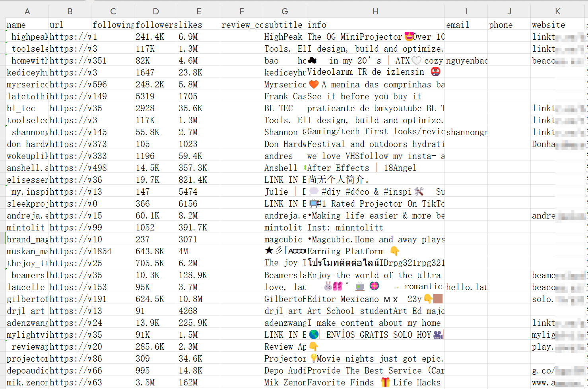The height and width of the screenshot is (389, 588).
Task: Select info cell 'See it before you buy it'
Action: pos(375,96)
